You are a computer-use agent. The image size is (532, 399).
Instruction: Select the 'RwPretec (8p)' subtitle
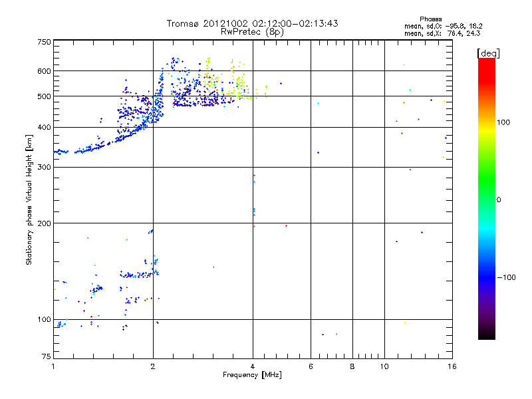(252, 32)
